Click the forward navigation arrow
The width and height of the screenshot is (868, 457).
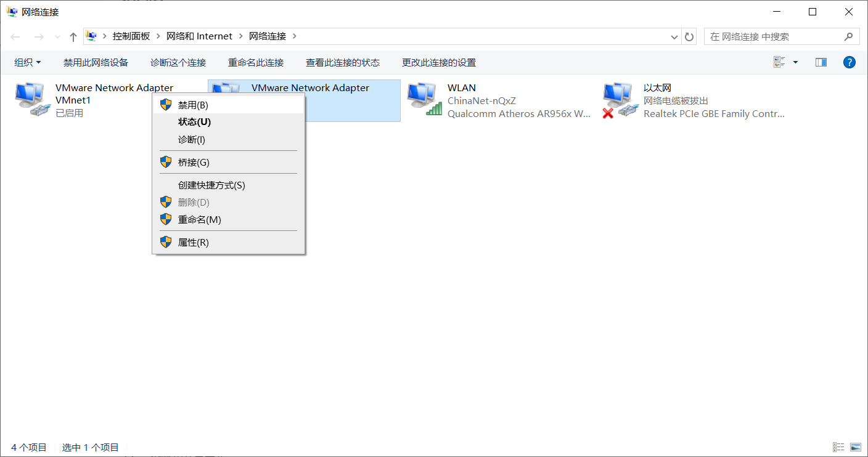[39, 37]
